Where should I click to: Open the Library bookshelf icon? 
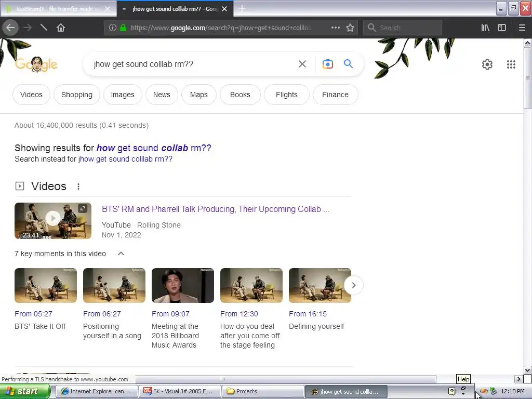pos(485,28)
